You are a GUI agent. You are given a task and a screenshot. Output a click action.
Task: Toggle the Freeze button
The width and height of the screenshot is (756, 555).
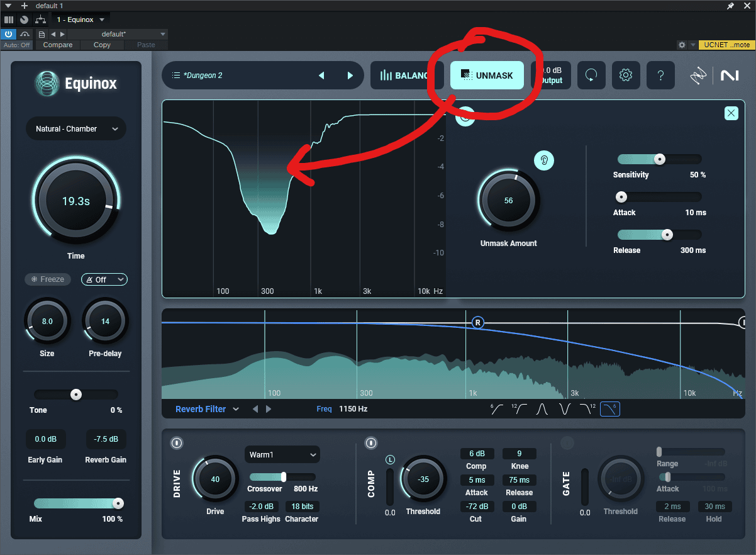tap(48, 279)
